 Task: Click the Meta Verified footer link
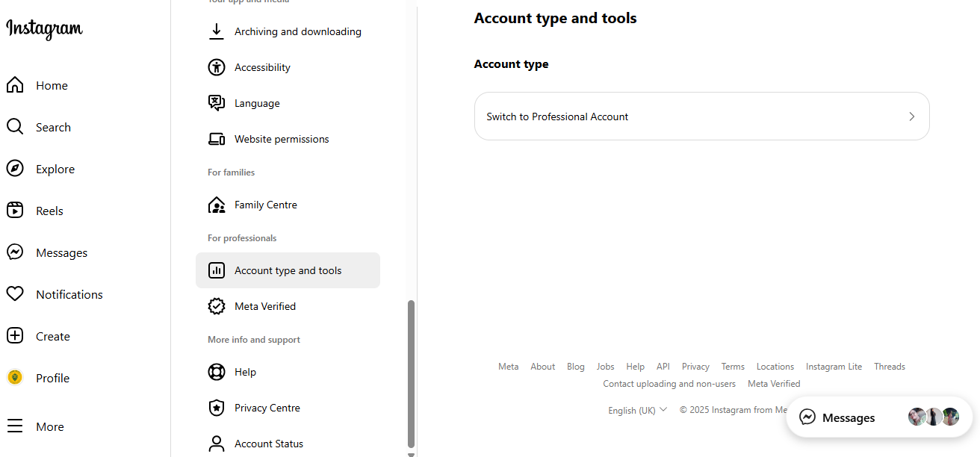[774, 384]
